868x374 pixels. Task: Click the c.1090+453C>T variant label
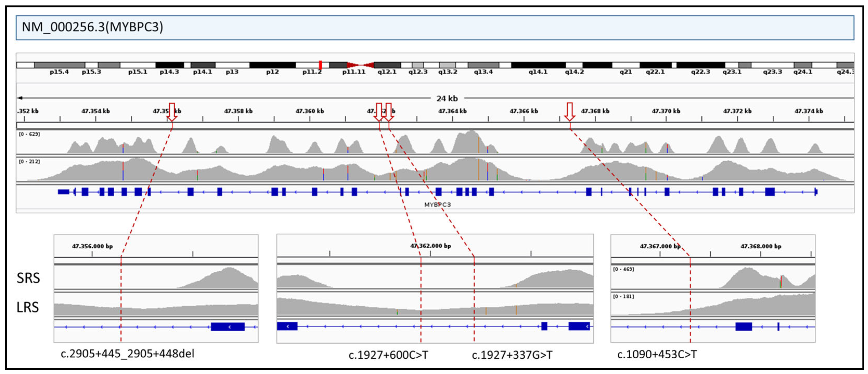tap(657, 354)
